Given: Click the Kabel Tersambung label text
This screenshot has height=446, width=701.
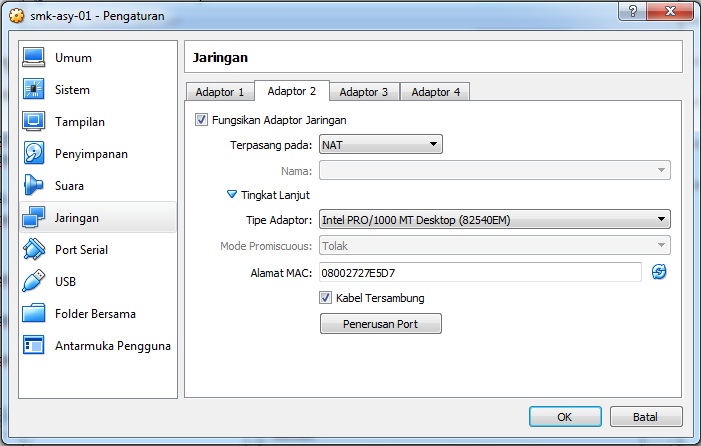Looking at the screenshot, I should click(380, 298).
